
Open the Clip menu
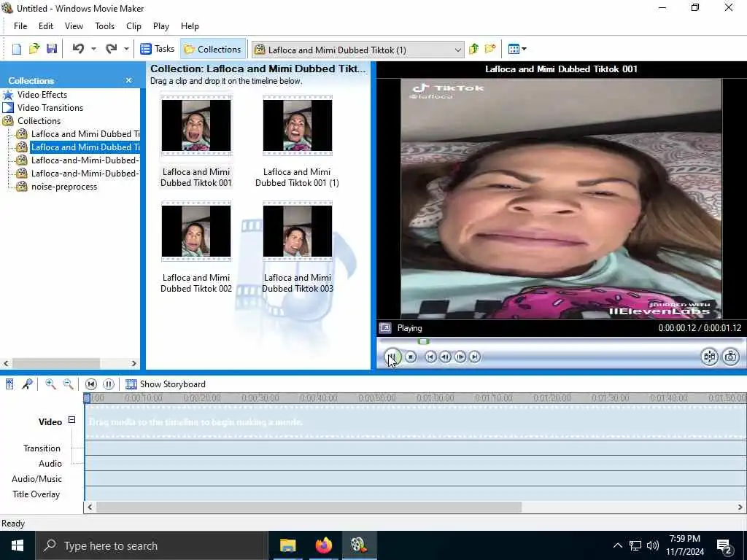134,26
